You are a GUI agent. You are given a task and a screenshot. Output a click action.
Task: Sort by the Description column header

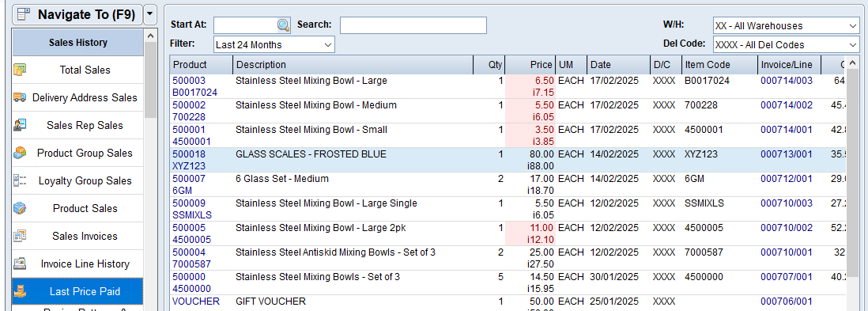[353, 65]
